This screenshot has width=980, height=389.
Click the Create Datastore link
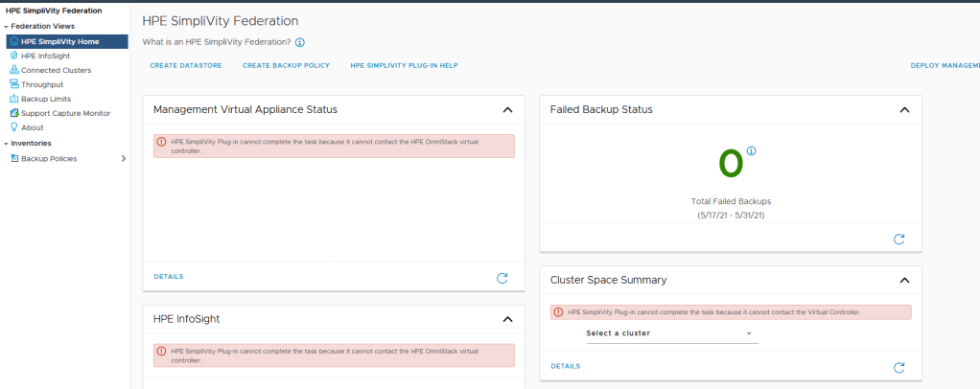pyautogui.click(x=186, y=66)
